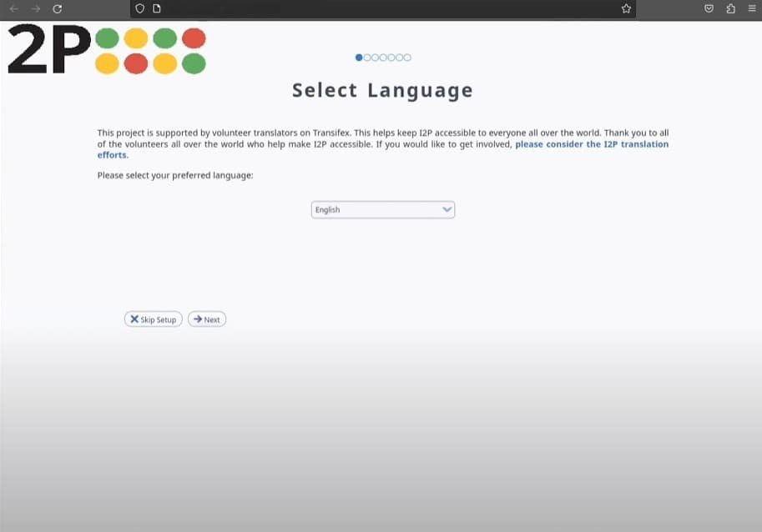Select the second setup progress dot

coord(367,58)
